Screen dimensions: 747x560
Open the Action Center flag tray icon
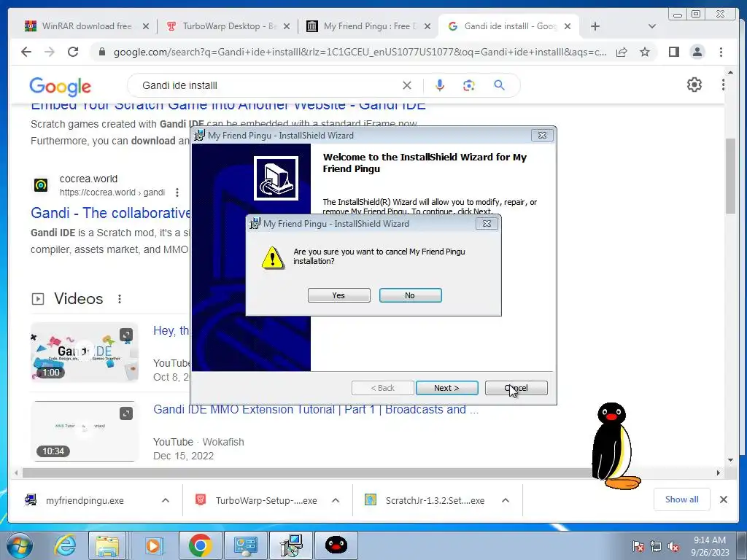[638, 546]
